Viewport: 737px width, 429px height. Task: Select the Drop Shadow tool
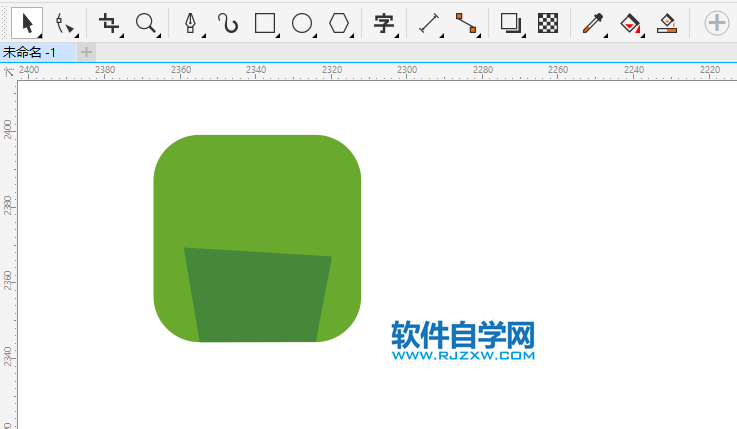click(x=511, y=23)
